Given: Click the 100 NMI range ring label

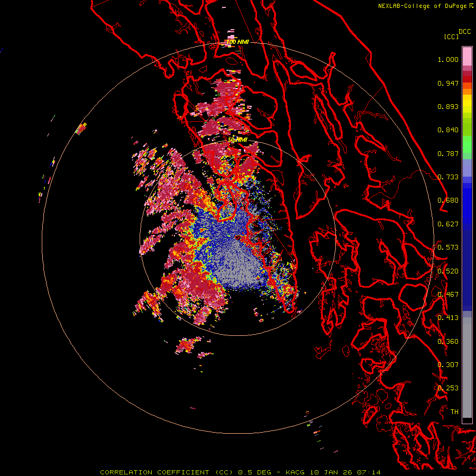Looking at the screenshot, I should (237, 42).
